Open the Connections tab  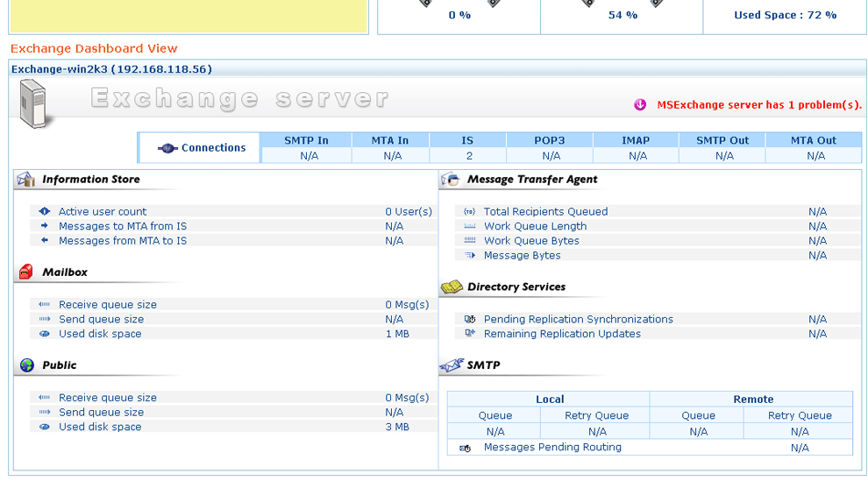[x=202, y=148]
